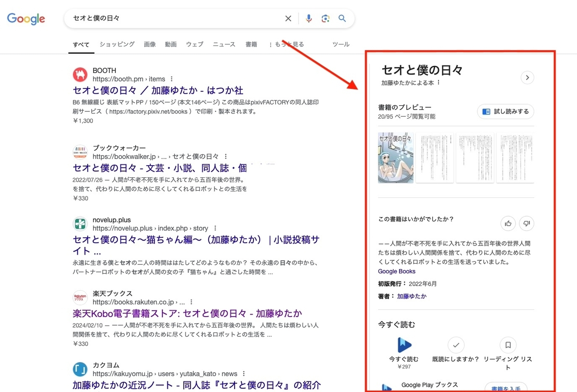The height and width of the screenshot is (392, 577).
Task: Click the 書籍を入手 button
Action: 505,387
